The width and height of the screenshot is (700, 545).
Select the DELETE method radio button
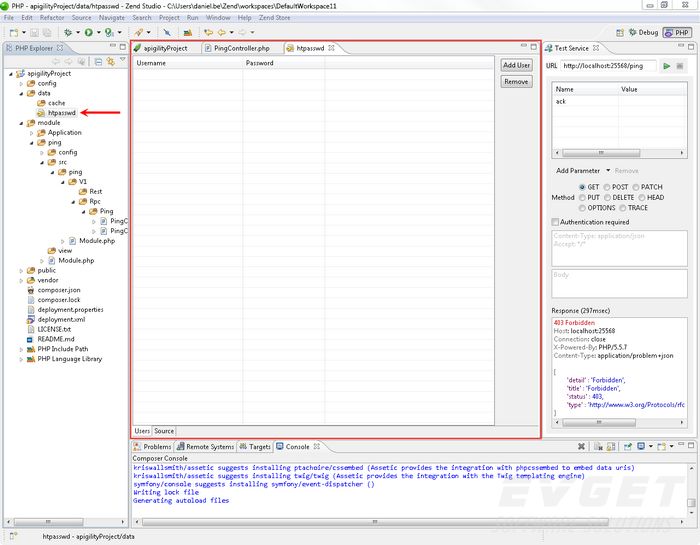tap(607, 197)
